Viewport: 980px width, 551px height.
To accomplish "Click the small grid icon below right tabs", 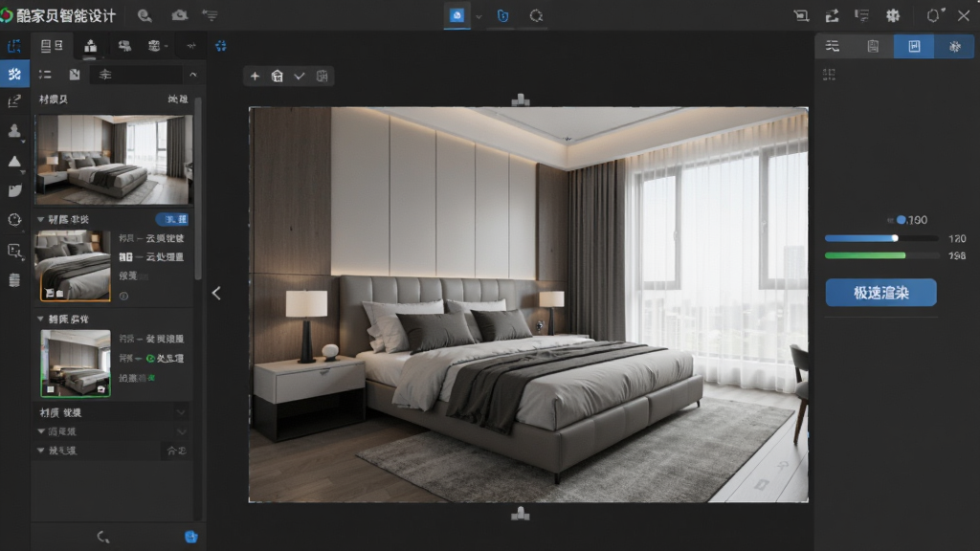I will tap(830, 75).
